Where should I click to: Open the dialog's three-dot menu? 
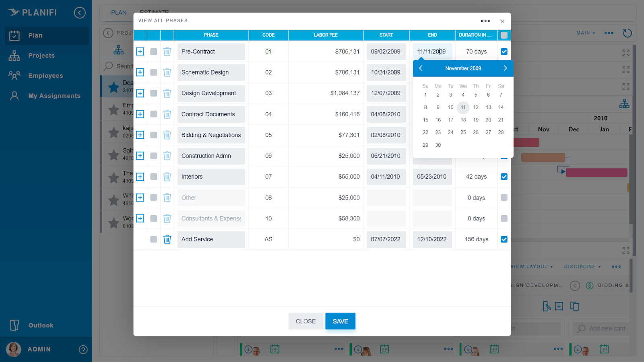(x=485, y=21)
